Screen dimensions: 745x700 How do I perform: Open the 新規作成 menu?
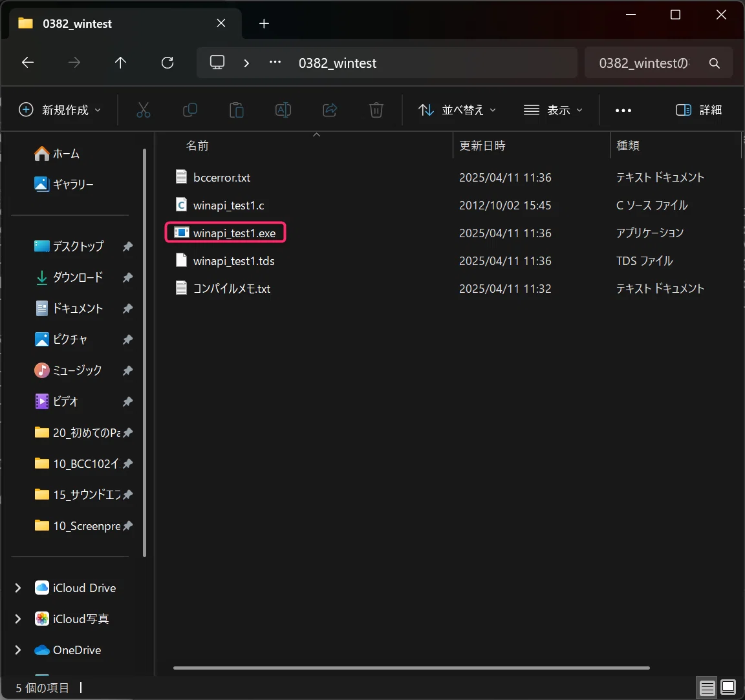coord(60,110)
